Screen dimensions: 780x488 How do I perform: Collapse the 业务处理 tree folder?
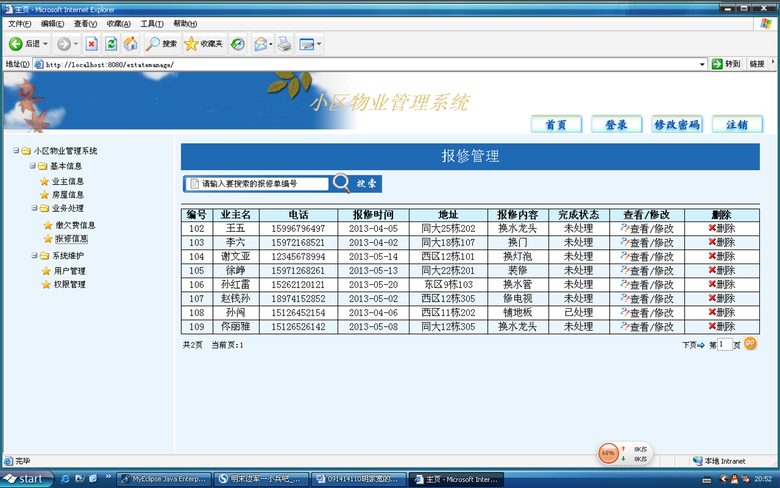pyautogui.click(x=34, y=208)
